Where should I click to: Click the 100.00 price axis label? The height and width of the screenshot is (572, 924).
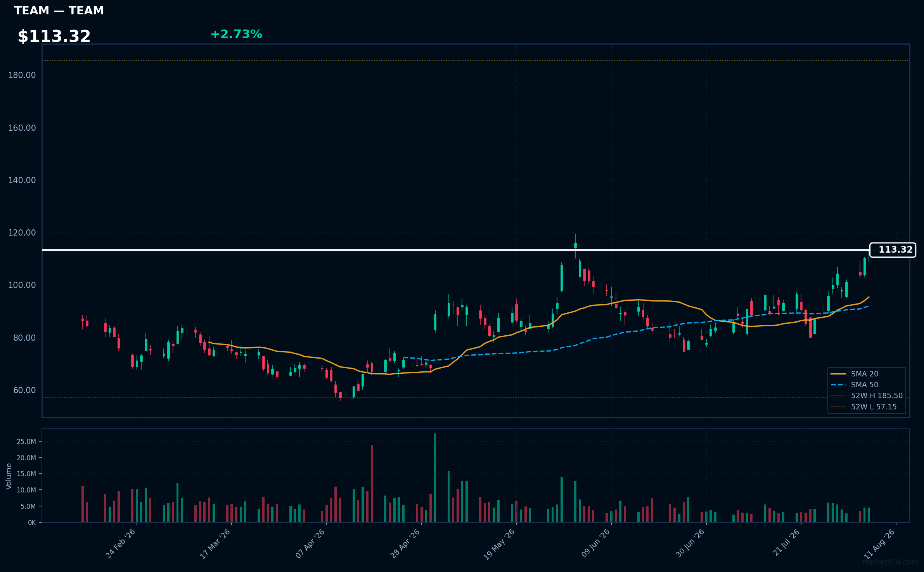[x=22, y=285]
